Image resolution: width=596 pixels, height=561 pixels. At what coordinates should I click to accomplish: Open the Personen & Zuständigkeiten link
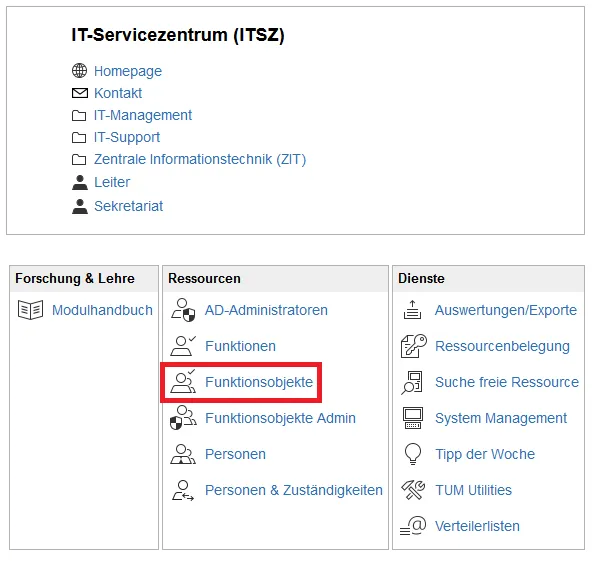tap(294, 490)
